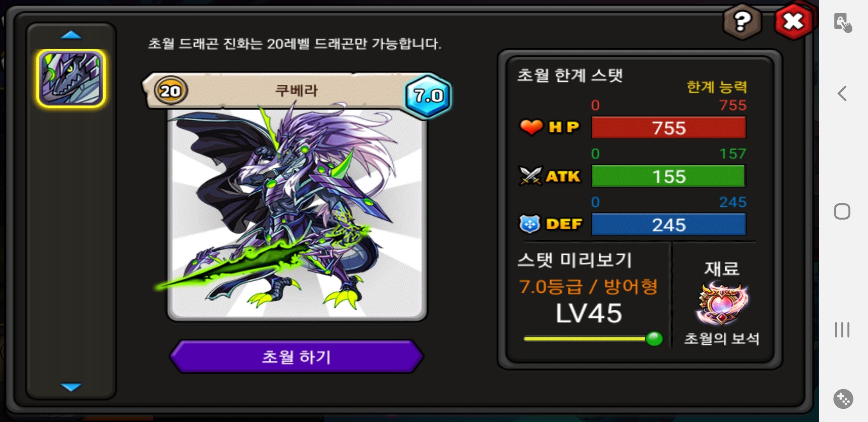Image resolution: width=868 pixels, height=422 pixels.
Task: Tap the purple 초월 하기 button
Action: pos(297,357)
